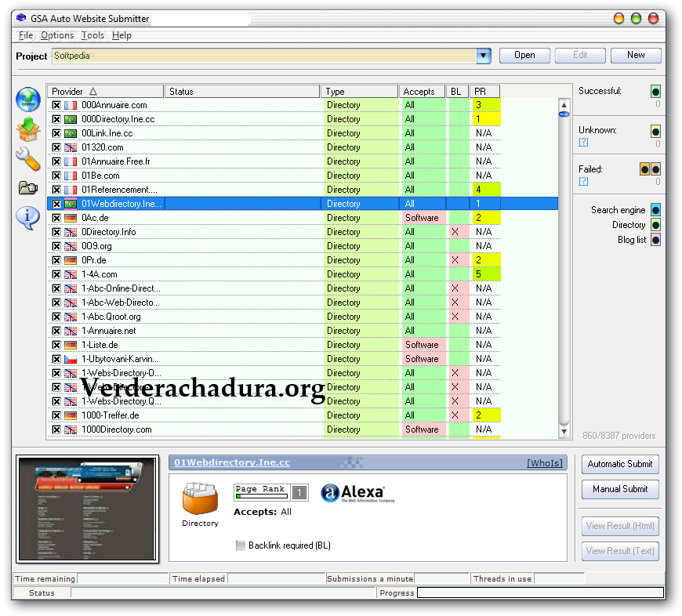Click the orange Directory folder icon
This screenshot has width=682, height=616.
coord(200,498)
